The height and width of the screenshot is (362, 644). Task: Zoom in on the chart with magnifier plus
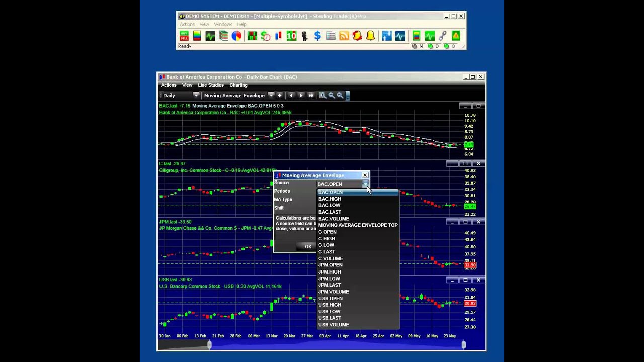coord(331,95)
